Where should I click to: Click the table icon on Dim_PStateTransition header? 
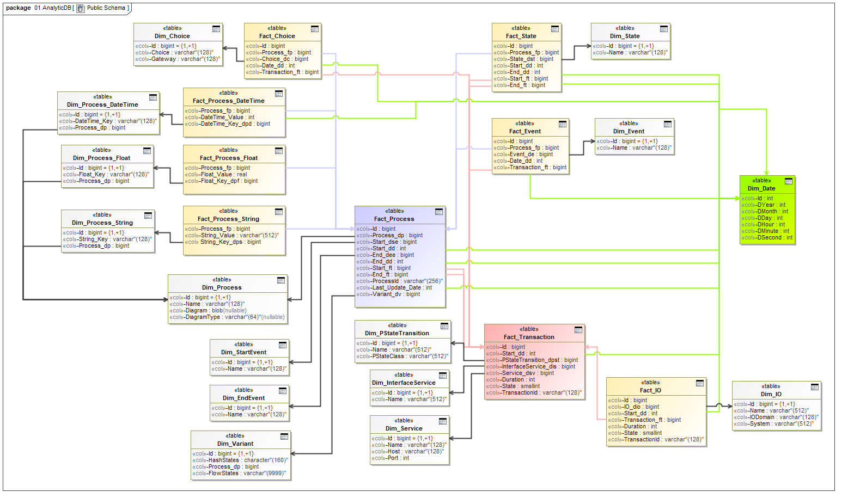444,325
